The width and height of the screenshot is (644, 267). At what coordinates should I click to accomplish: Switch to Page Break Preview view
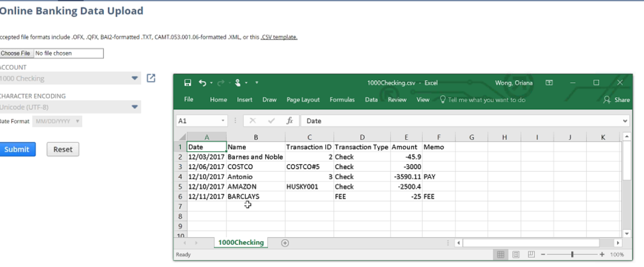click(531, 254)
